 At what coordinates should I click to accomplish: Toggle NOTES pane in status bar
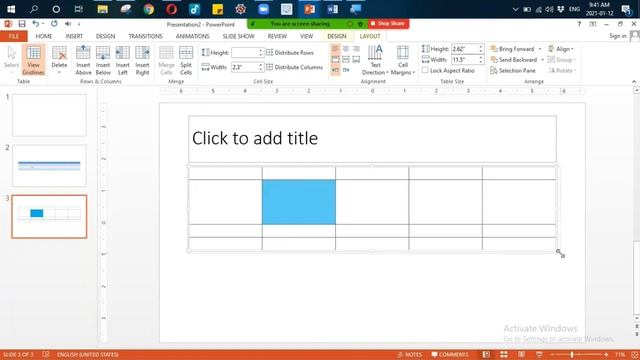pos(409,354)
